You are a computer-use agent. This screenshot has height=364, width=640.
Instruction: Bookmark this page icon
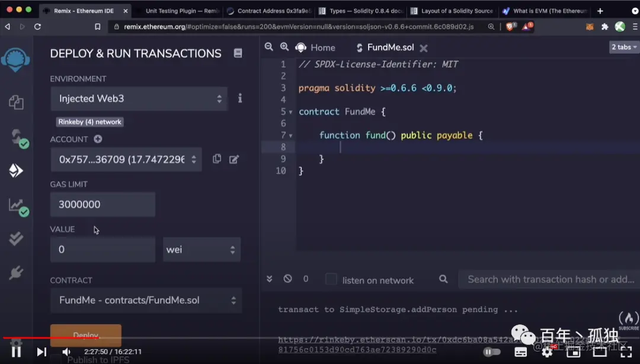pos(98,27)
